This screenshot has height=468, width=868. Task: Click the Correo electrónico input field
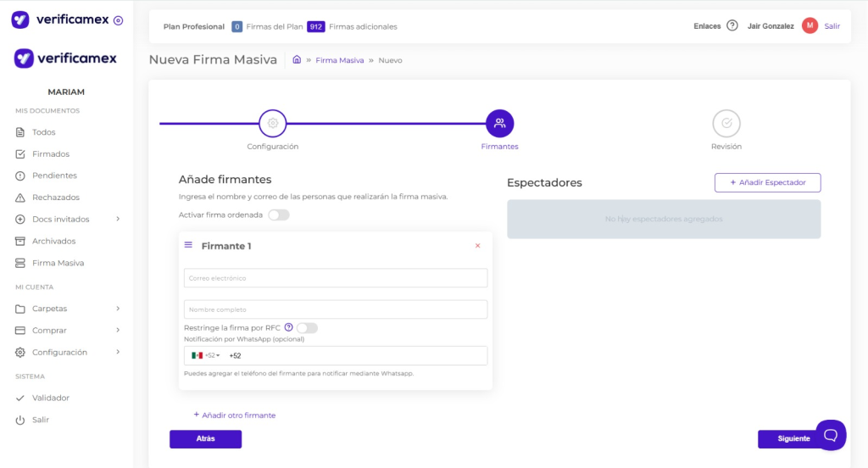click(x=336, y=278)
